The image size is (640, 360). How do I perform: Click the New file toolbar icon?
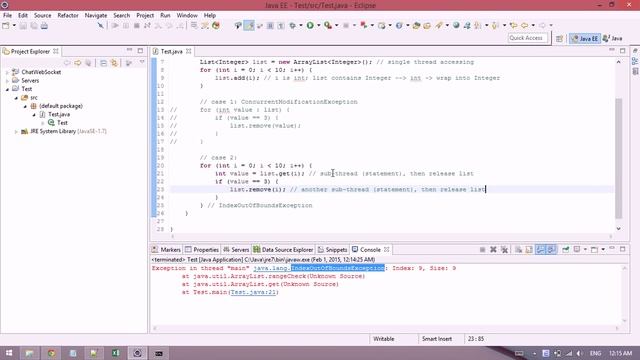pos(6,25)
